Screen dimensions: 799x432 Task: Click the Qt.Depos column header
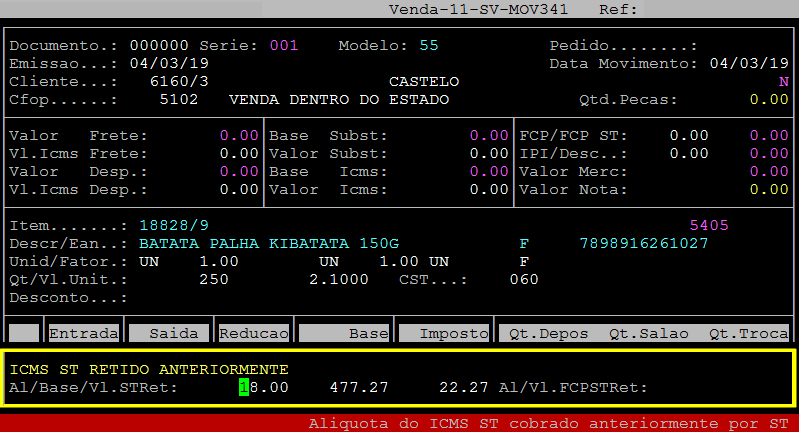[x=549, y=333]
